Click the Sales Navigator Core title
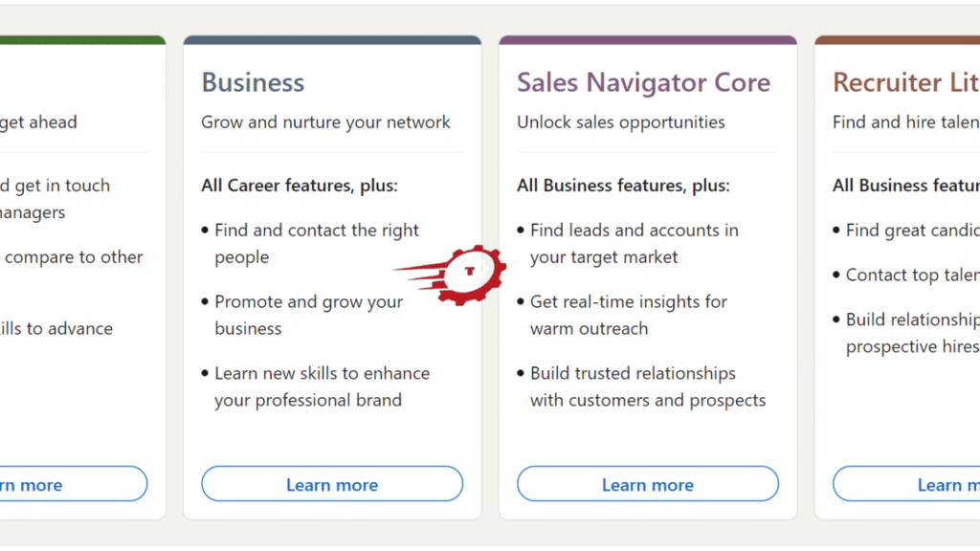Image resolution: width=980 pixels, height=551 pixels. coord(643,82)
